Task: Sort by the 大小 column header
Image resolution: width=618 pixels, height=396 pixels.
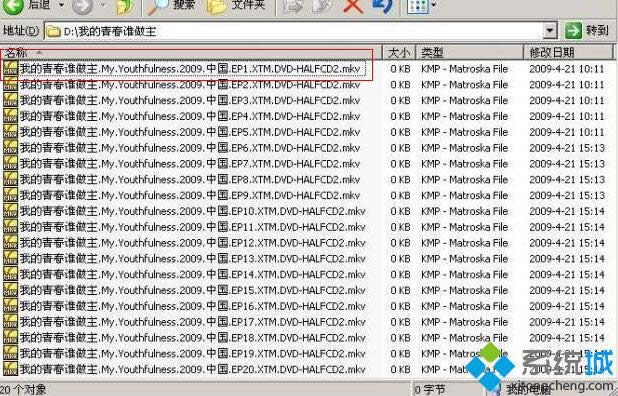Action: (399, 52)
